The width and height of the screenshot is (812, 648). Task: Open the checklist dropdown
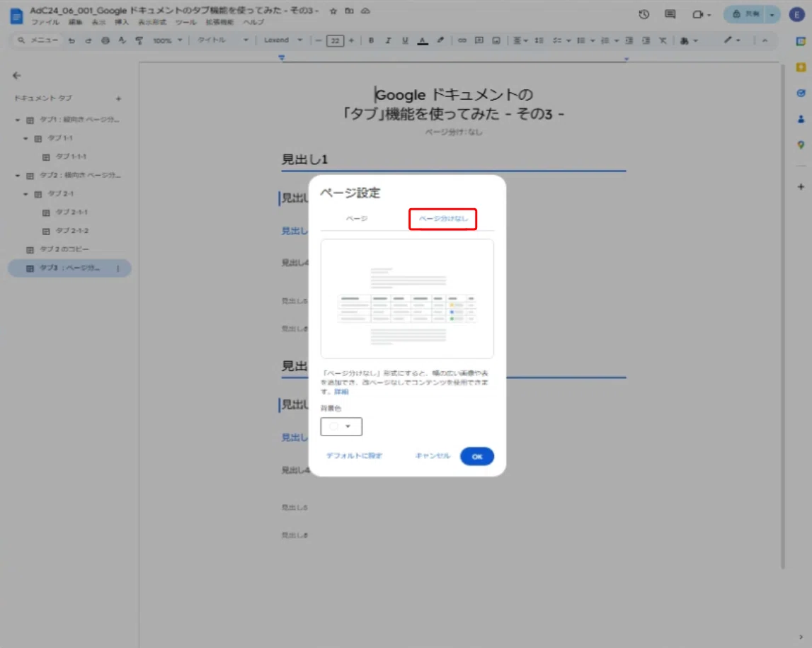pyautogui.click(x=561, y=40)
